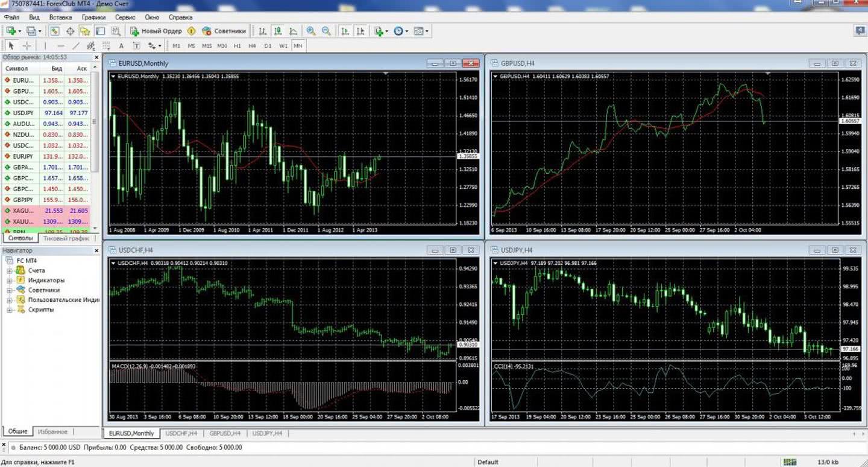Screen dimensions: 868x467
Task: Toggle chart Auto Scroll
Action: click(x=345, y=31)
